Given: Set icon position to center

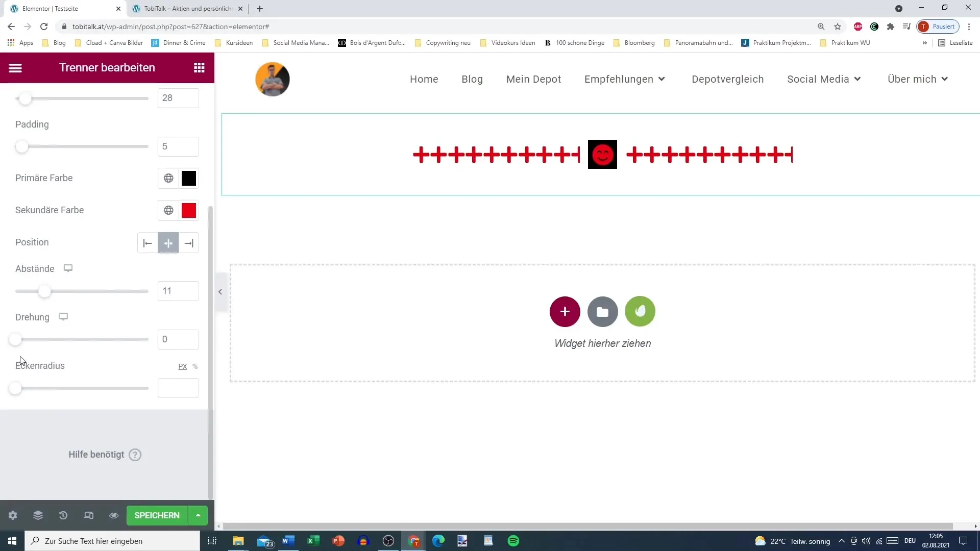Looking at the screenshot, I should click(x=168, y=243).
